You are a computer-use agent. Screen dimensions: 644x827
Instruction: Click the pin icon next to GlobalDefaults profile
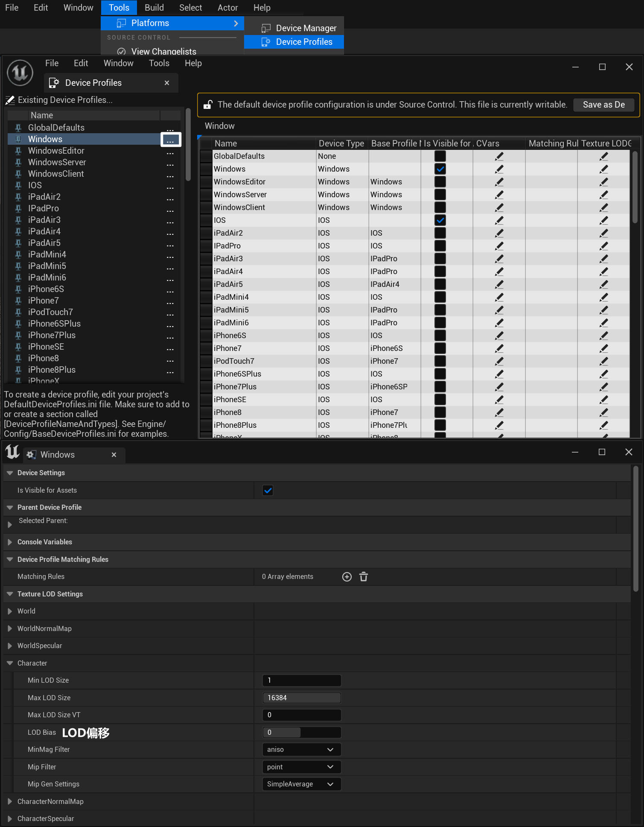tap(18, 128)
